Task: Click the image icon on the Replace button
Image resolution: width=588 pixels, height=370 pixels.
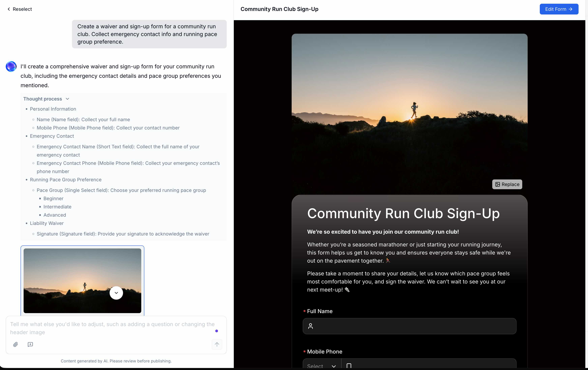Action: pyautogui.click(x=497, y=184)
